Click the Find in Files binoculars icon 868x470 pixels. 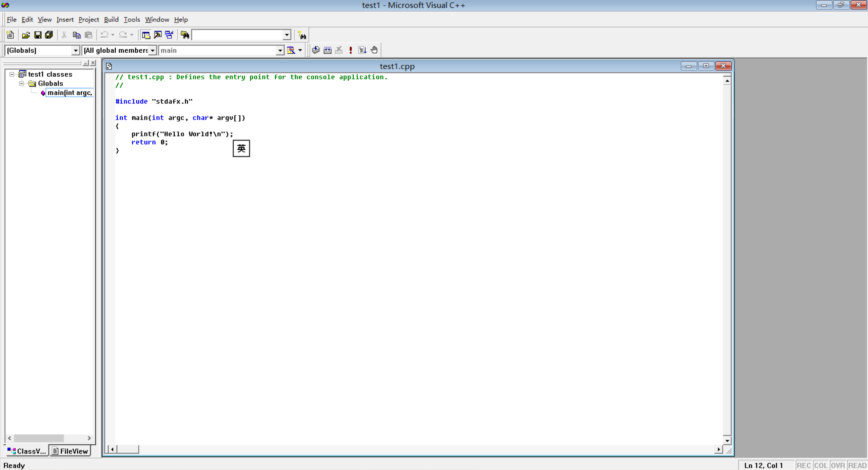click(185, 35)
